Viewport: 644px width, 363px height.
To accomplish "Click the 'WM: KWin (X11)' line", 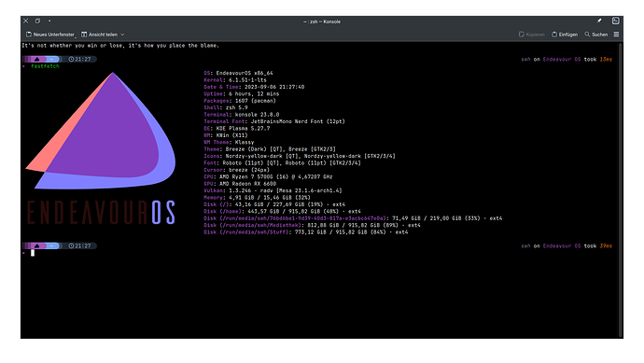I will 226,135.
